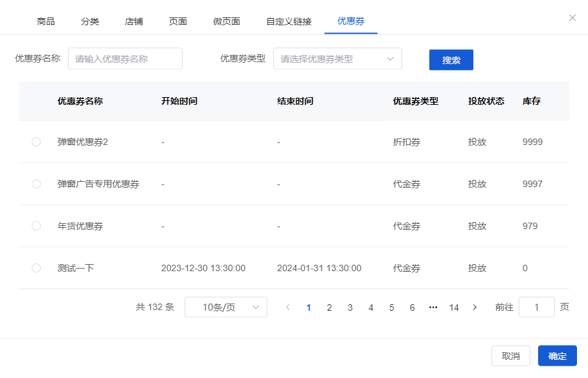Screen dimensions: 588x378
Task: Click the 折扣券 type cell
Action: (407, 142)
